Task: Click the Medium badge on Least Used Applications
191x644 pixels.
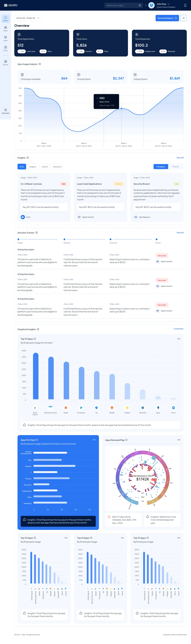Action: coord(119,184)
